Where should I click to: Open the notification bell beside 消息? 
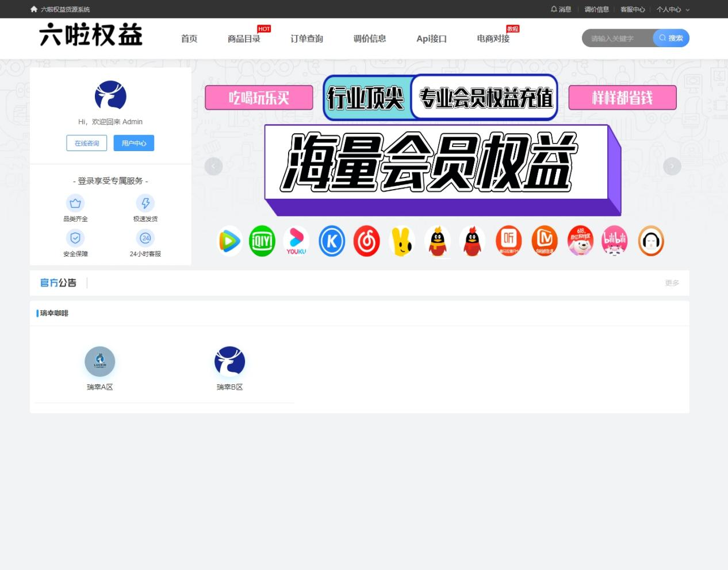point(553,9)
